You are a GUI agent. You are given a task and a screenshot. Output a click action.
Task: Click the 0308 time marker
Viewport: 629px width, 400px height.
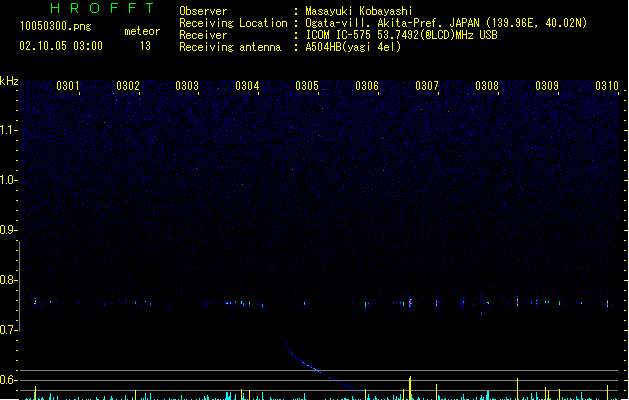point(487,86)
